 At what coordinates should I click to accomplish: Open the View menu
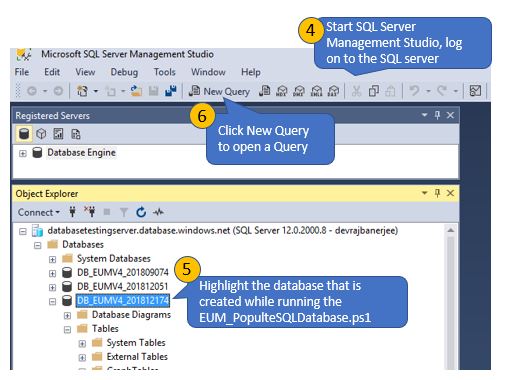(x=85, y=72)
